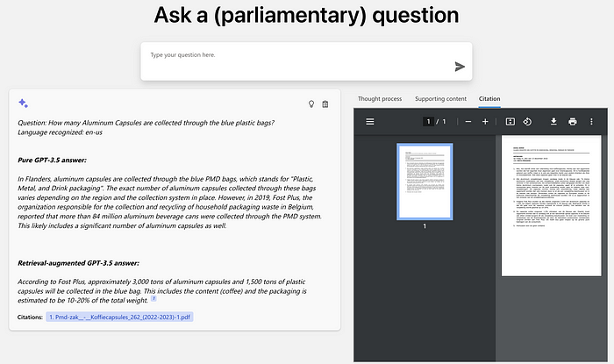Switch to the Thought process tab
The height and width of the screenshot is (364, 614).
point(380,98)
